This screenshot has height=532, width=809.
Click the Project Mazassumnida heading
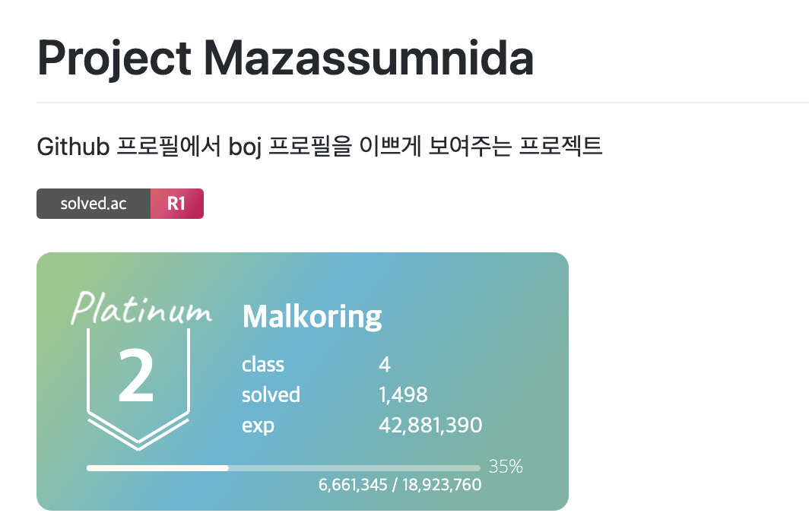(x=285, y=59)
